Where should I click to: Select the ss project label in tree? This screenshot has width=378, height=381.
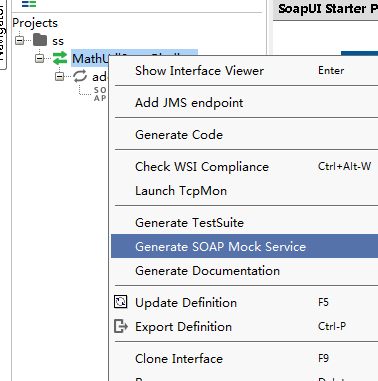coord(58,41)
